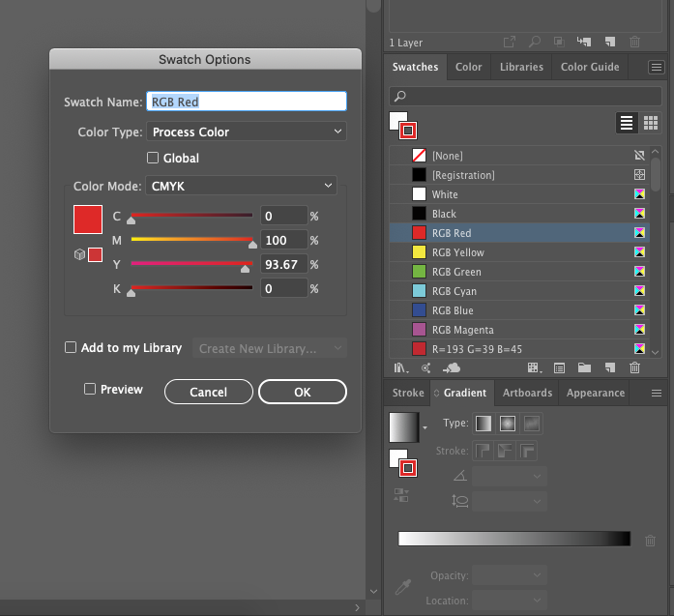Click in-gamut replacement color swatch

click(95, 254)
